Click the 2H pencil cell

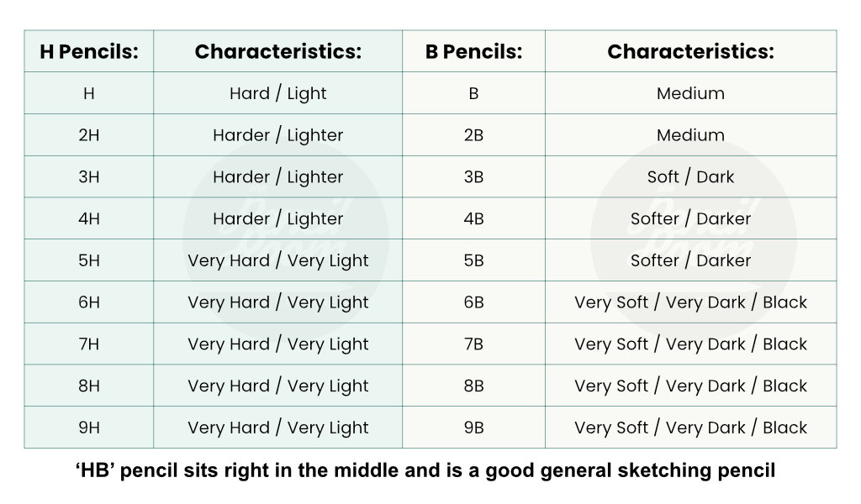88,135
